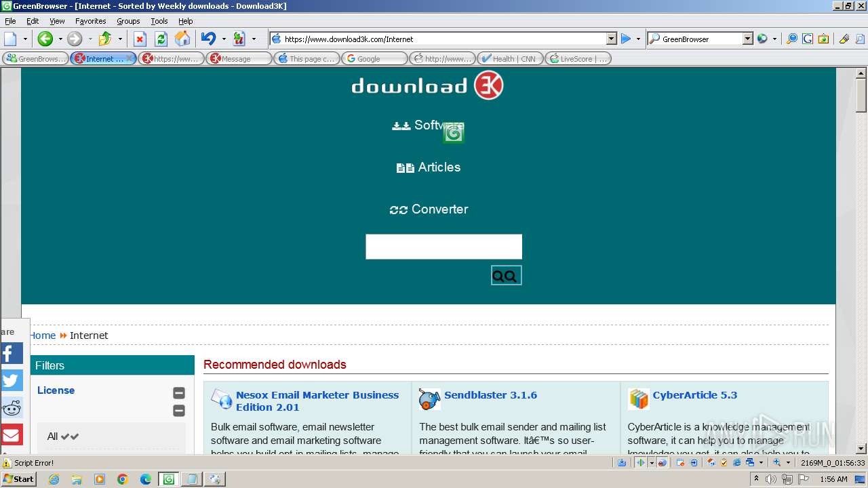Click the status bar download tray icon
Screen dimensions: 868x488
pos(622,463)
